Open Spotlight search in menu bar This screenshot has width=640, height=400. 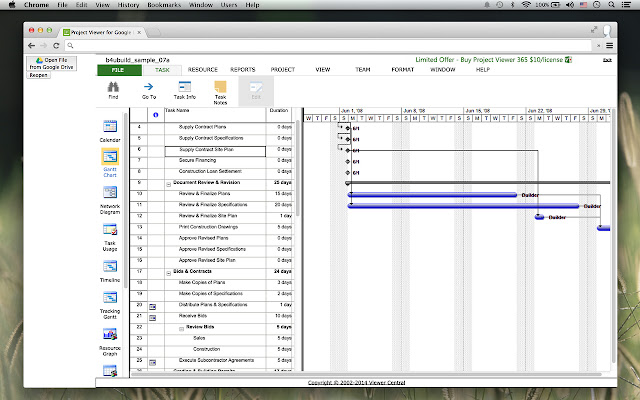[611, 5]
